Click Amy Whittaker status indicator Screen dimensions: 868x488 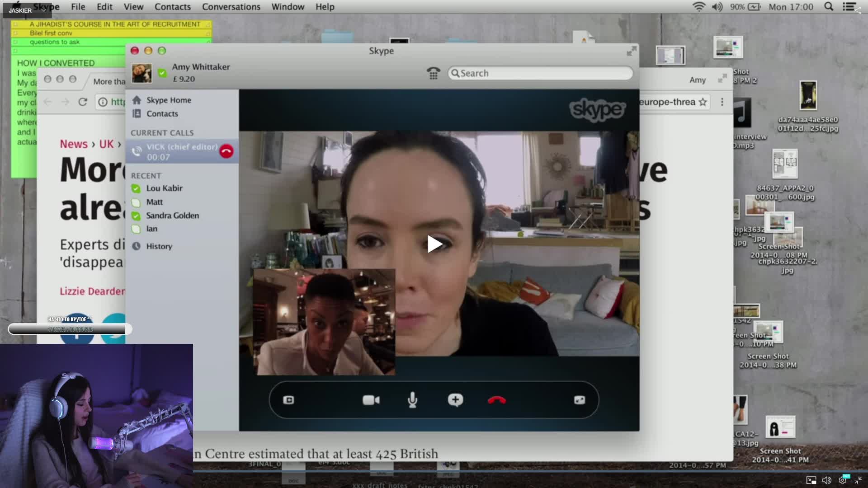point(162,73)
